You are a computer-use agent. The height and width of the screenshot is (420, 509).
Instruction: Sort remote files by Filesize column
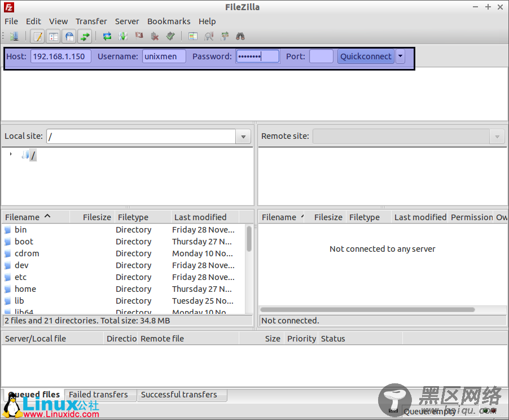[326, 217]
